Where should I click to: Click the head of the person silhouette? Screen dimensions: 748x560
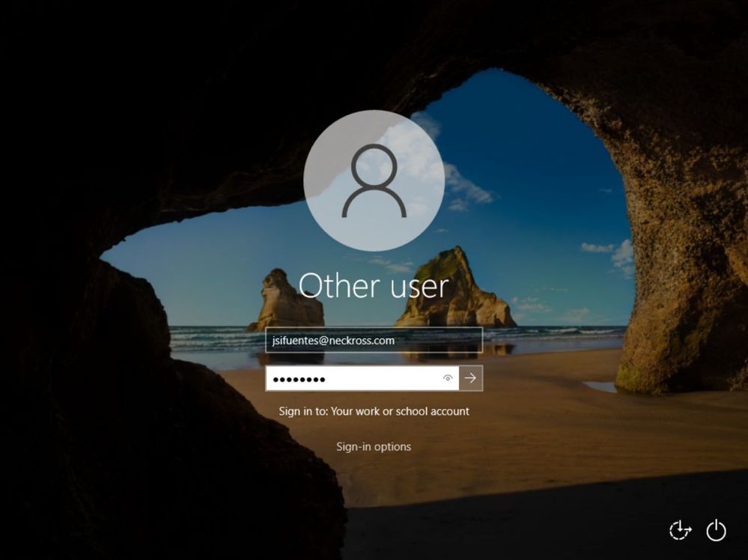pos(374,166)
